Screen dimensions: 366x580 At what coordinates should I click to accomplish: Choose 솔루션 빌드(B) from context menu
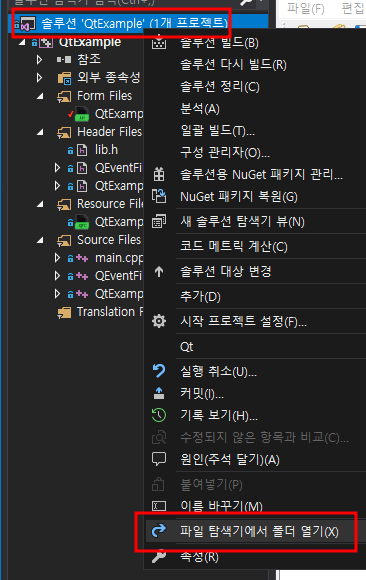click(x=219, y=43)
